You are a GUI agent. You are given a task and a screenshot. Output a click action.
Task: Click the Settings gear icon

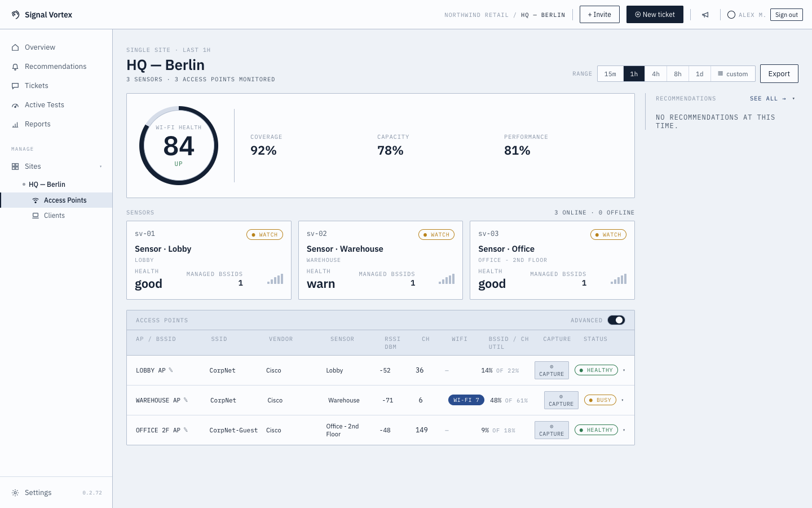(15, 493)
